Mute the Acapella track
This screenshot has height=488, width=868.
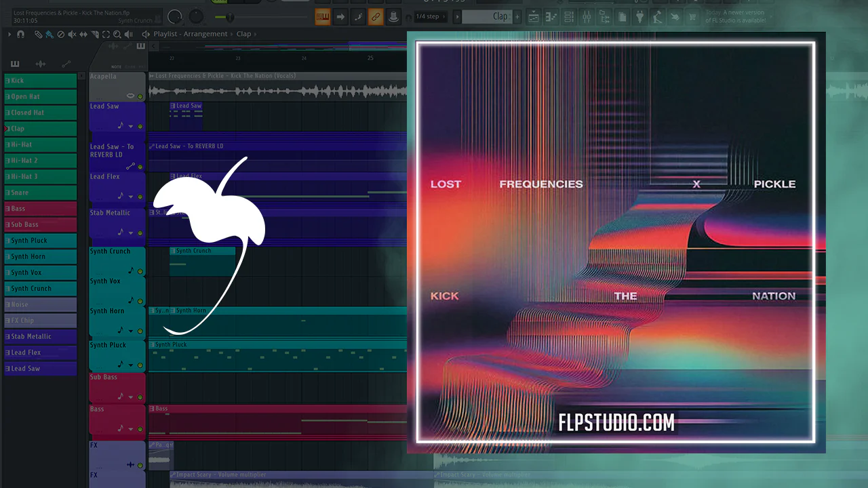(140, 96)
